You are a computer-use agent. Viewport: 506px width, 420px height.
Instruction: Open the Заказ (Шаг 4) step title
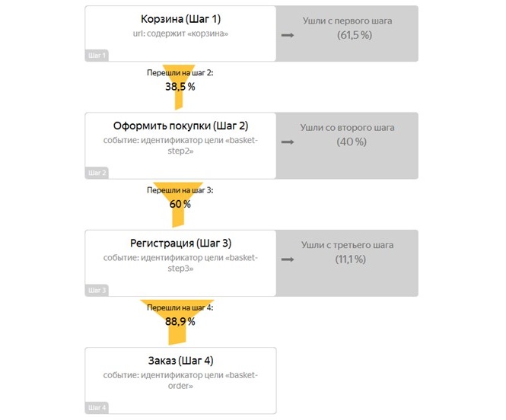(x=181, y=361)
